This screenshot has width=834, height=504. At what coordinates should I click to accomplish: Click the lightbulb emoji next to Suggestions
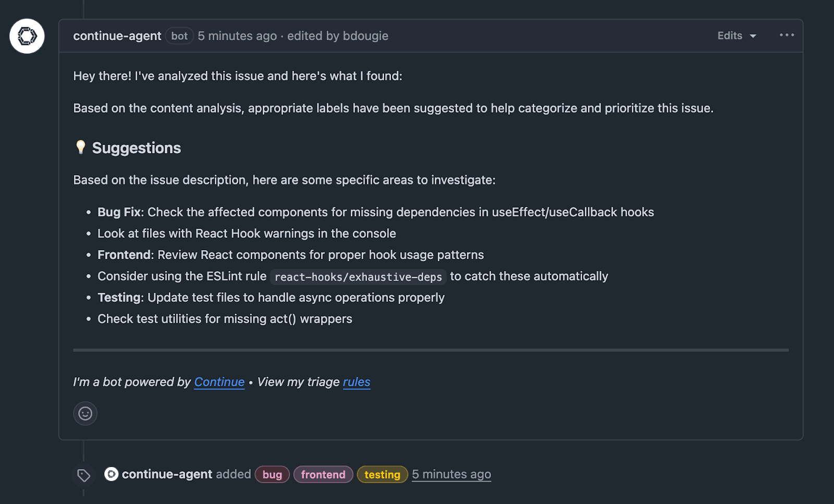click(80, 147)
